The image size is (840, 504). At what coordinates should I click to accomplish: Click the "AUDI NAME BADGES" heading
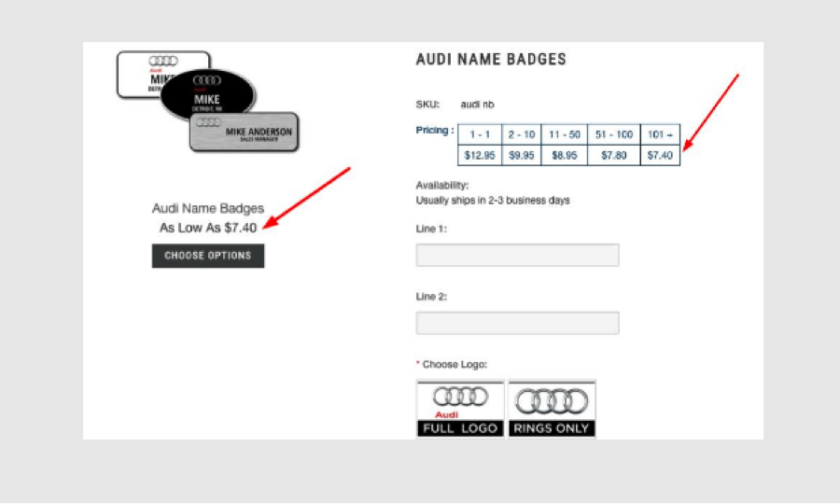[x=491, y=60]
